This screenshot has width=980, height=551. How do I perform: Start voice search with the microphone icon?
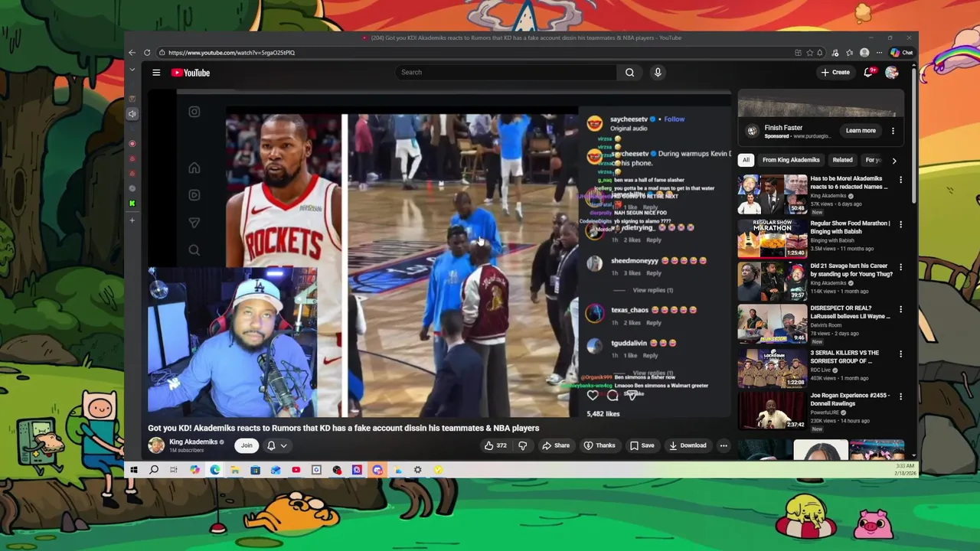tap(657, 73)
